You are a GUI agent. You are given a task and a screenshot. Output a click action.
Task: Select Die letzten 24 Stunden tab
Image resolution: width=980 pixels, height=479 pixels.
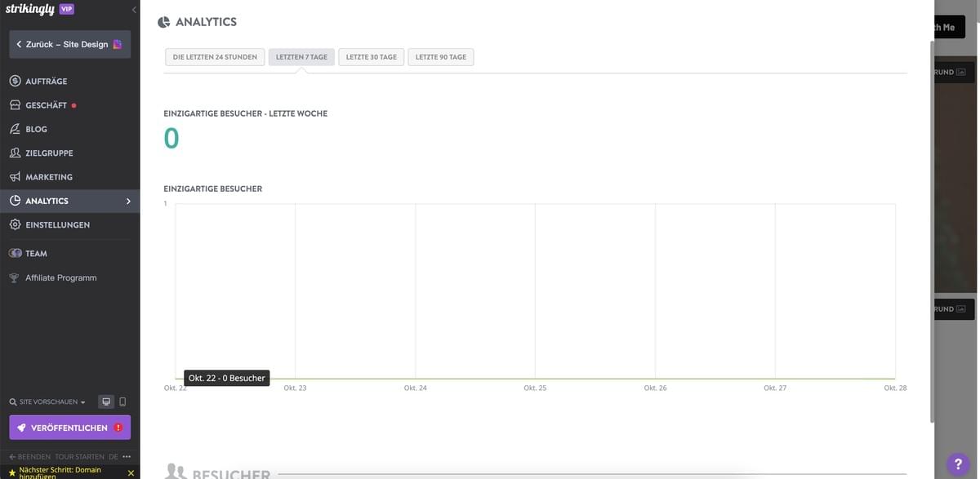pyautogui.click(x=215, y=57)
